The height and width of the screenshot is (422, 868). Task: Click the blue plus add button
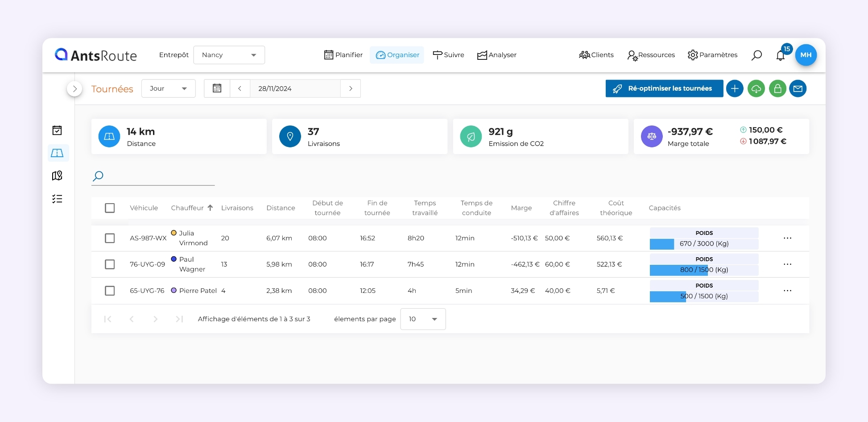pyautogui.click(x=735, y=89)
